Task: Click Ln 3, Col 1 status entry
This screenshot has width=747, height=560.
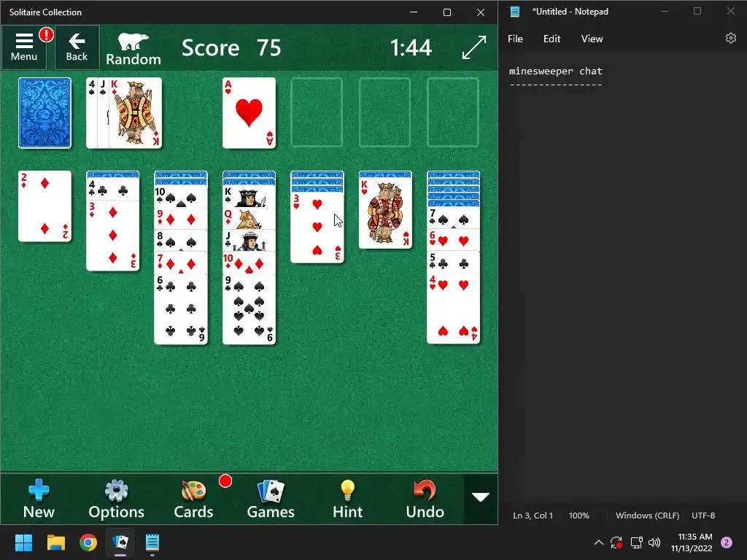Action: [533, 516]
